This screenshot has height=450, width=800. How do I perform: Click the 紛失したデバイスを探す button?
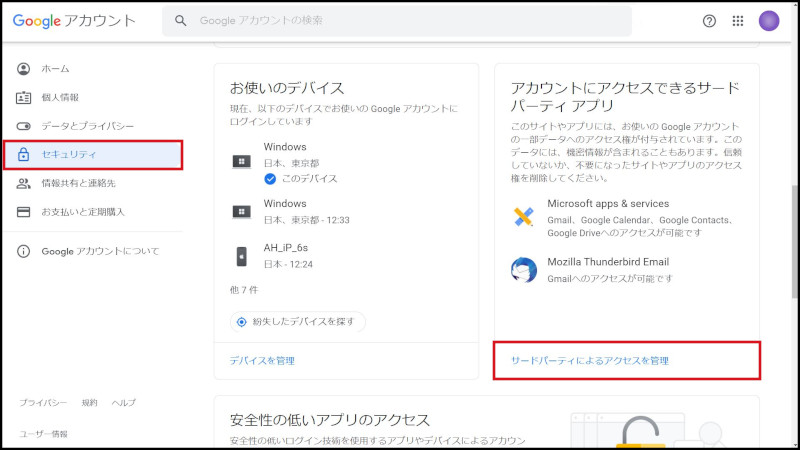pos(298,321)
